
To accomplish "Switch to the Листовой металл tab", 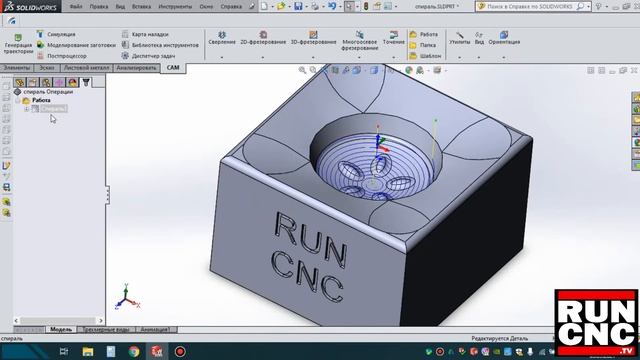I will (87, 68).
